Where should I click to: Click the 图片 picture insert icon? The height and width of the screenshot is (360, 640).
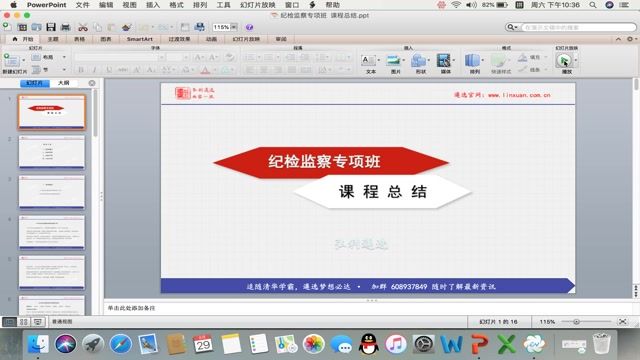tap(393, 61)
